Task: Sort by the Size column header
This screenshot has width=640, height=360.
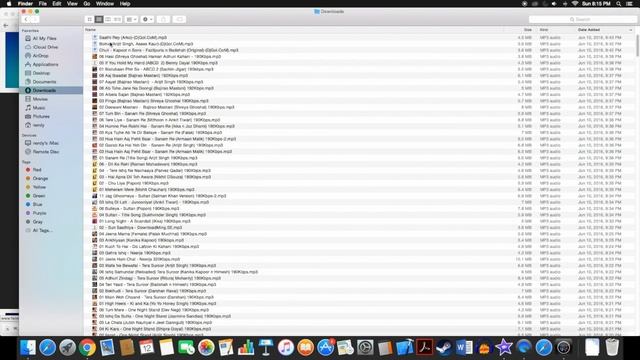Action: tap(528, 30)
